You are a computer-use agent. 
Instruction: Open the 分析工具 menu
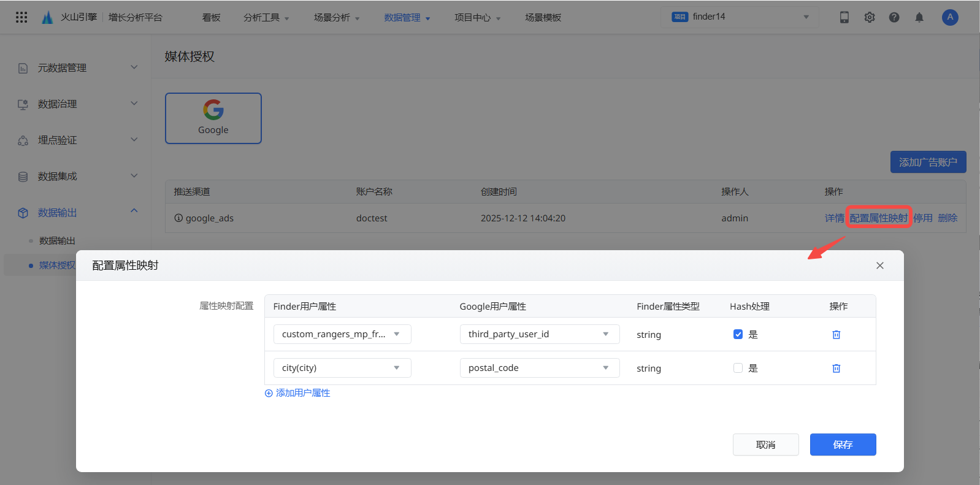point(266,18)
